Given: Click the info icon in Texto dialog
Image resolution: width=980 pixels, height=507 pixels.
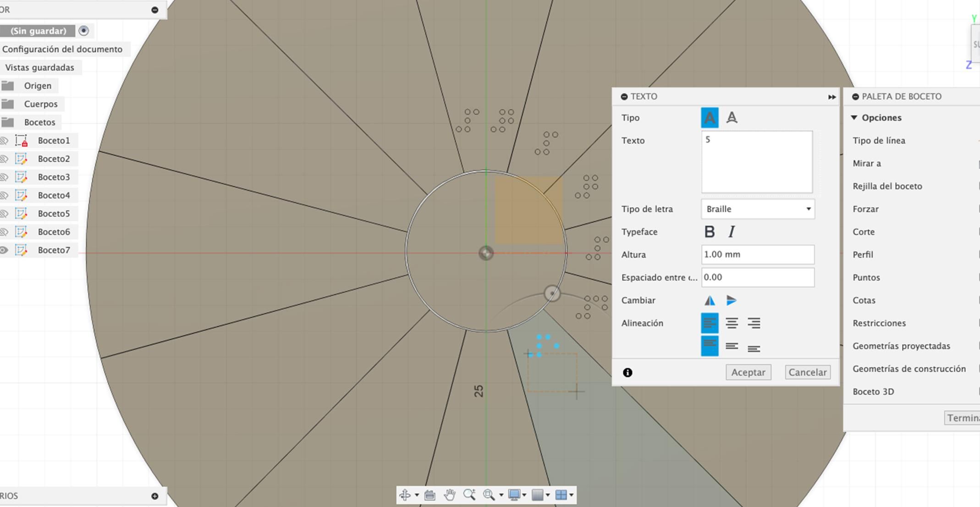Looking at the screenshot, I should tap(628, 373).
